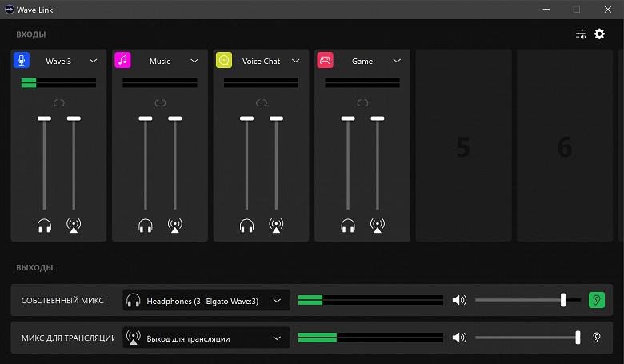
Task: Adjust the Собственный микс volume slider
Action: (x=528, y=300)
